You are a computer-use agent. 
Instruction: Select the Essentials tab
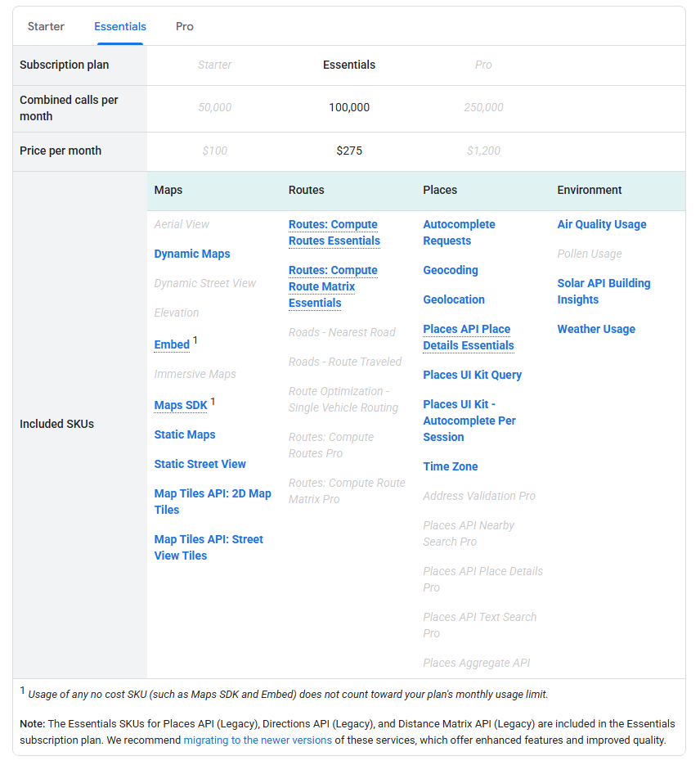point(119,26)
